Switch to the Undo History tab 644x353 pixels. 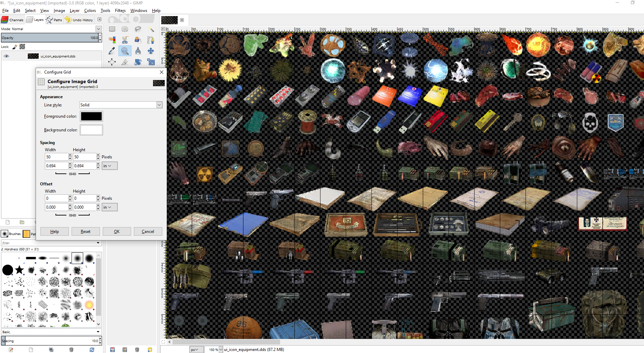click(79, 20)
